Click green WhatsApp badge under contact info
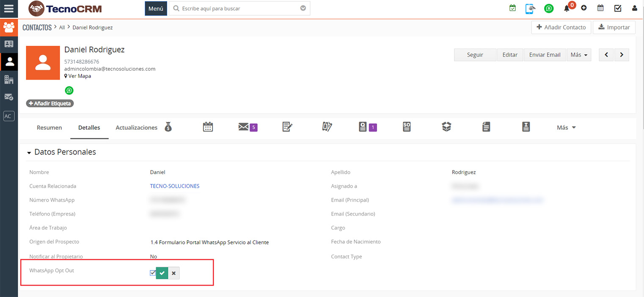The width and height of the screenshot is (644, 297). coord(69,90)
